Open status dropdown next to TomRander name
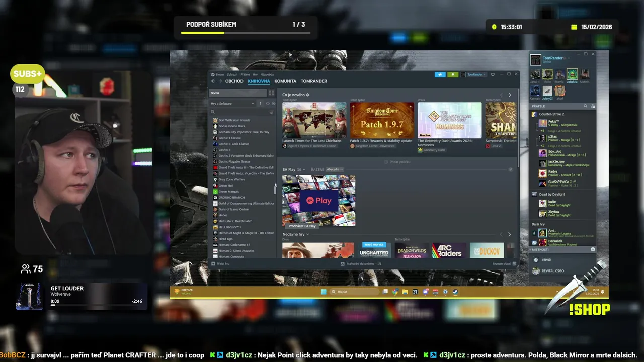The height and width of the screenshot is (362, 644). [569, 58]
